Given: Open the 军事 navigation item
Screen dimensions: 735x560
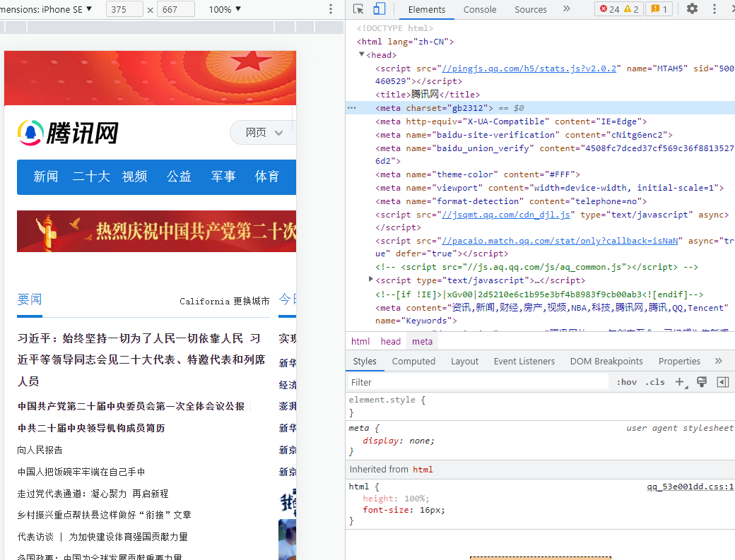Looking at the screenshot, I should 223,177.
